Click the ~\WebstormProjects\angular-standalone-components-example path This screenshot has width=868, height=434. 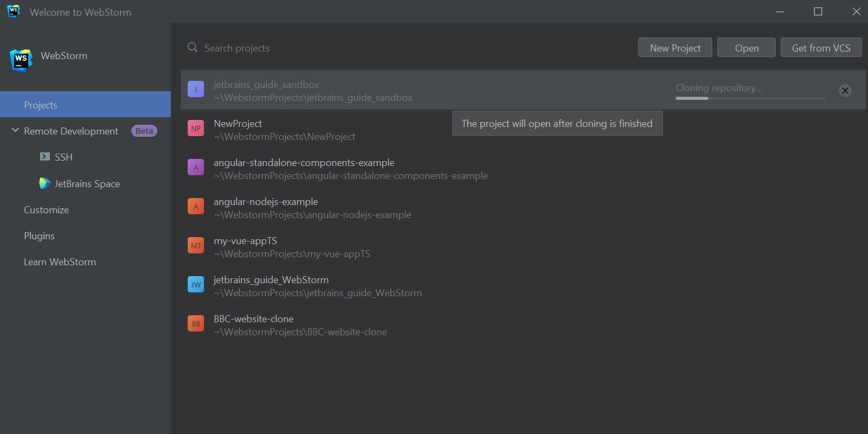click(350, 176)
